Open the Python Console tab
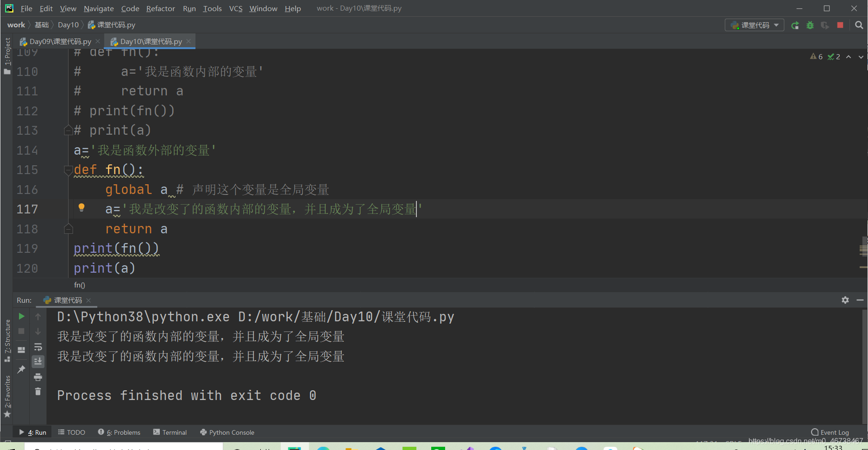This screenshot has width=868, height=450. [x=227, y=432]
